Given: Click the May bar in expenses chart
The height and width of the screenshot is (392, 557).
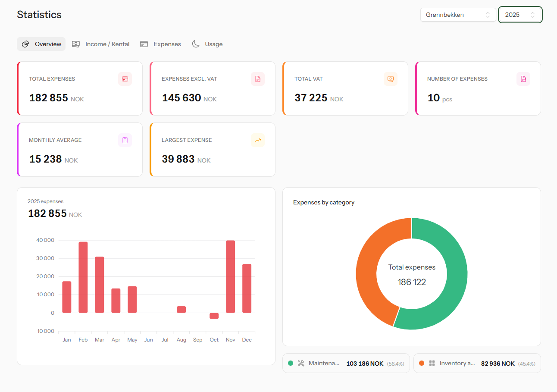Looking at the screenshot, I should click(x=132, y=300).
